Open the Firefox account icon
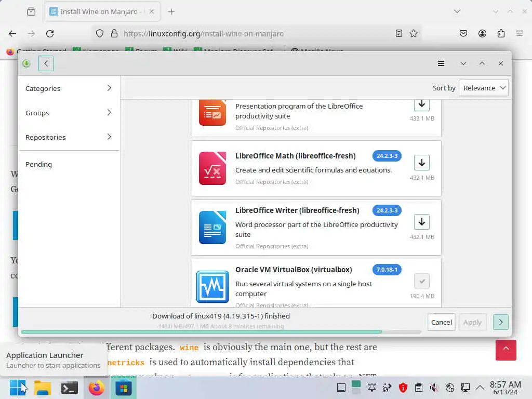Viewport: 532px width, 399px height. coord(482,33)
